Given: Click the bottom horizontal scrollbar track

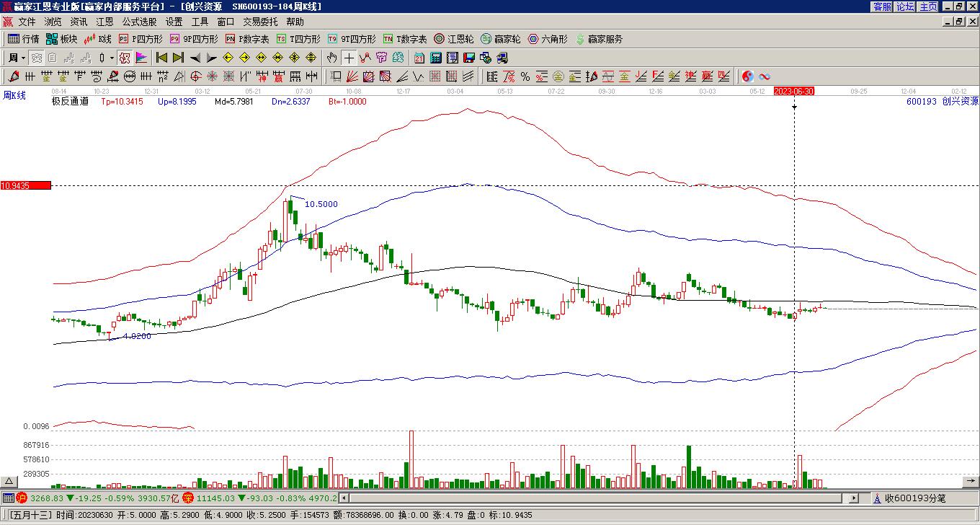Looking at the screenshot, I should [x=598, y=498].
